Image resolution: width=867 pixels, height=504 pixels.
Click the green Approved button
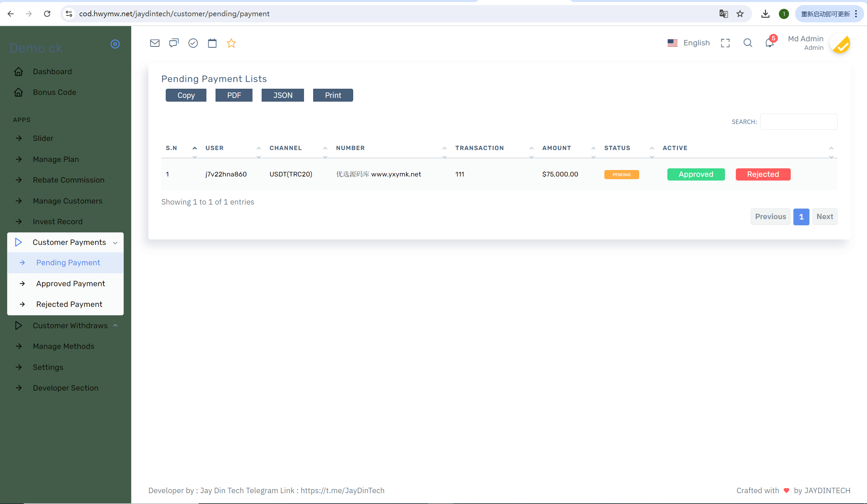(695, 174)
